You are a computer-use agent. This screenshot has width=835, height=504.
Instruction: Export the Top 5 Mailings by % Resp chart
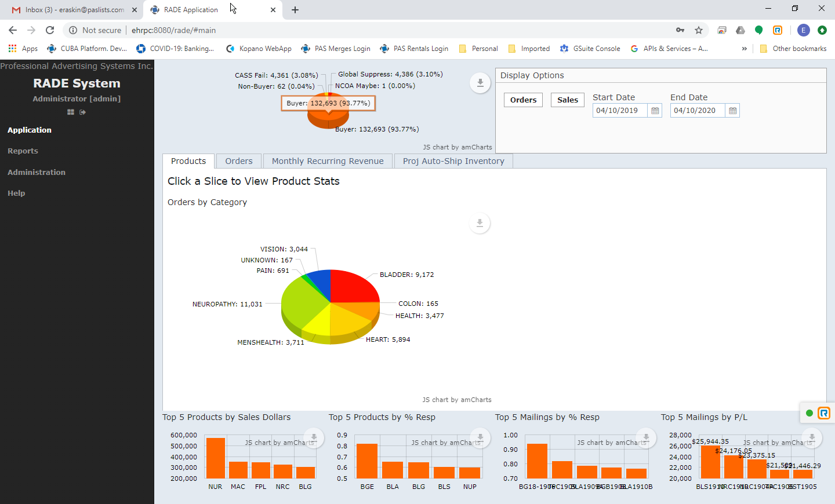pos(646,437)
